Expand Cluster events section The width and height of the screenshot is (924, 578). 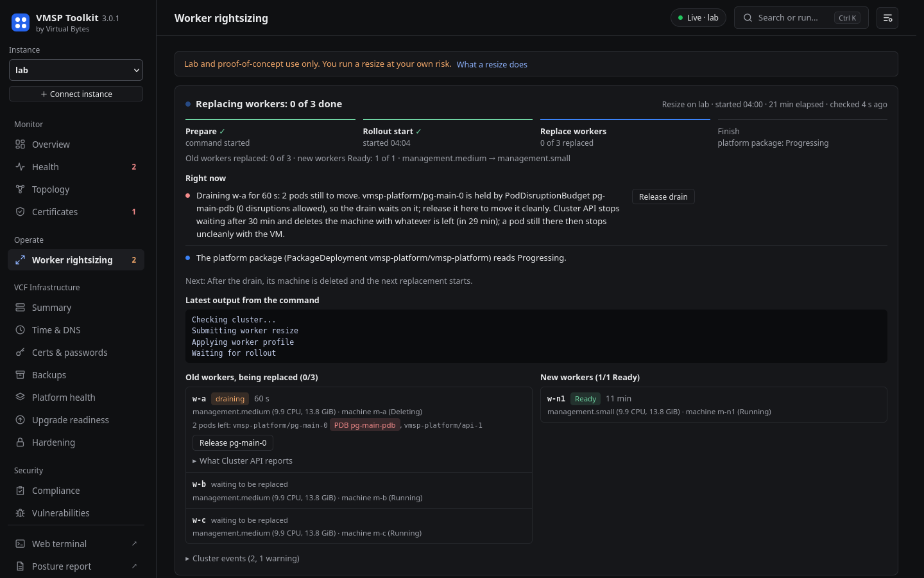243,559
